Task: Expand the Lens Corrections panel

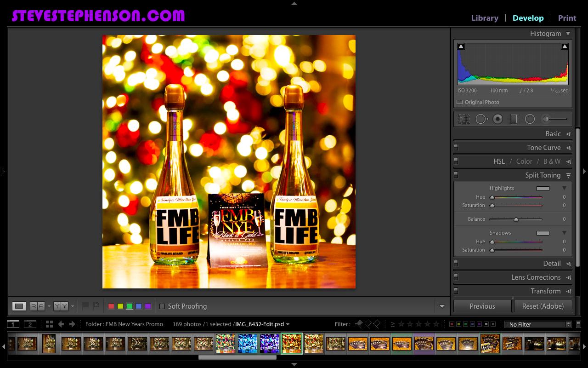Action: point(568,277)
